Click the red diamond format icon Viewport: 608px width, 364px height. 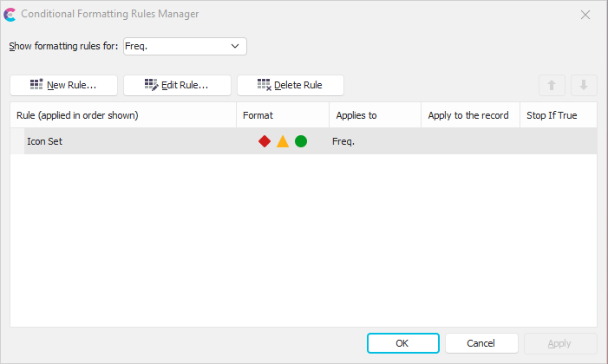click(265, 141)
